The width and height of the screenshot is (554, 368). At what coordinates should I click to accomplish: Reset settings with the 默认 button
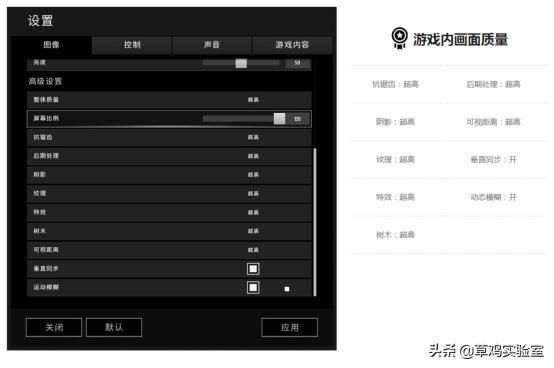[114, 327]
